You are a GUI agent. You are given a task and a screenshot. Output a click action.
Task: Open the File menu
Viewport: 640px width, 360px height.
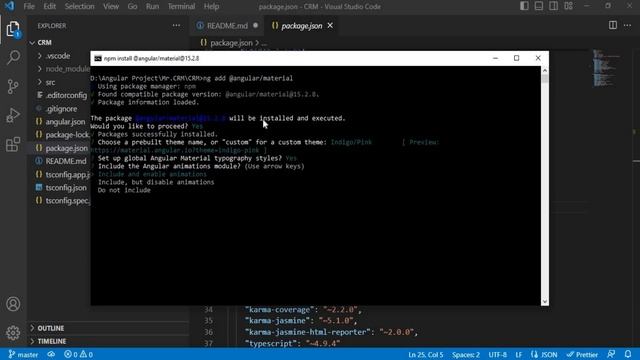29,7
